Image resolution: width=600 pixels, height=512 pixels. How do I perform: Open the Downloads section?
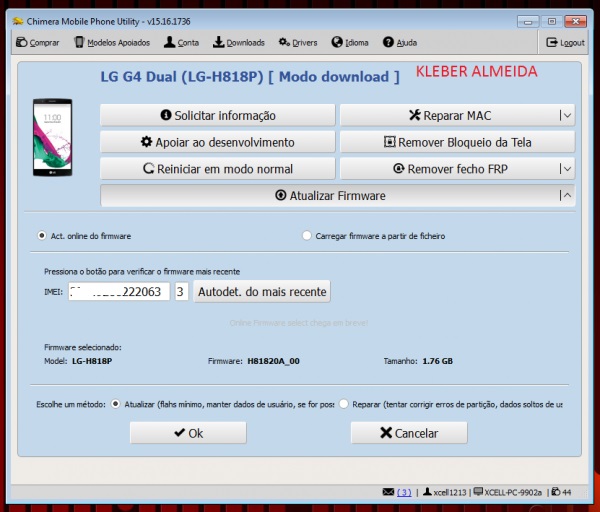tap(239, 42)
